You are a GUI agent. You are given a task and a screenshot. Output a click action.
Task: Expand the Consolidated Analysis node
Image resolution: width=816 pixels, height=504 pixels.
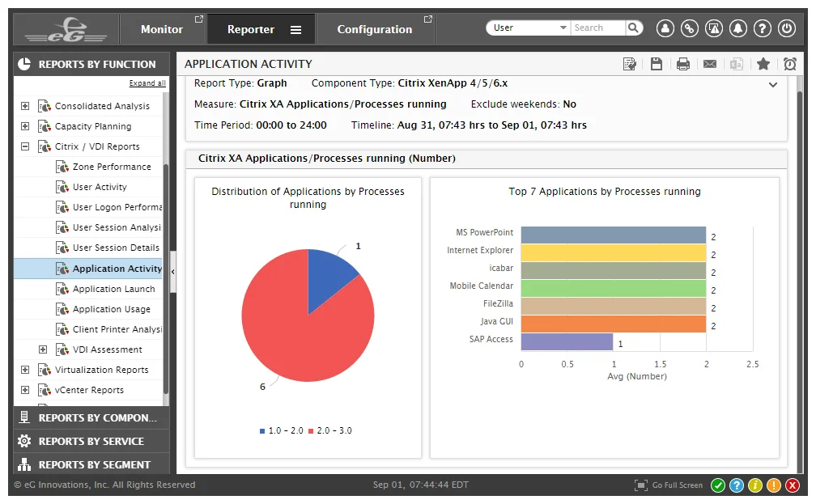25,106
